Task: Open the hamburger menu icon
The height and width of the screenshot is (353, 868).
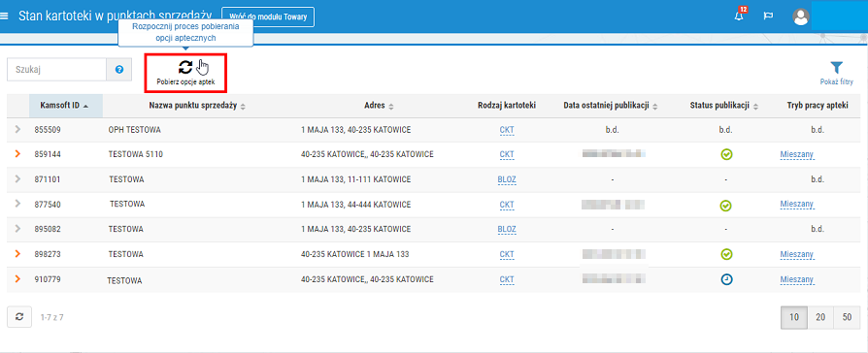Action: pyautogui.click(x=5, y=16)
